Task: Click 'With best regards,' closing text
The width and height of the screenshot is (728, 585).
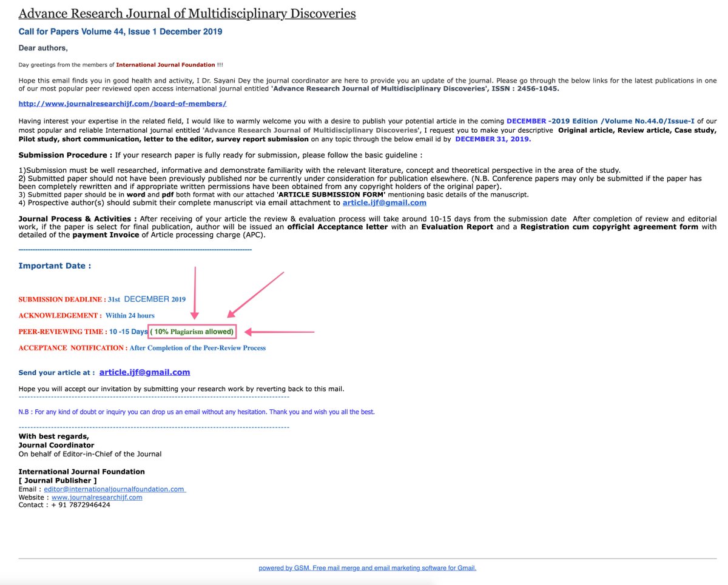Action: click(54, 436)
